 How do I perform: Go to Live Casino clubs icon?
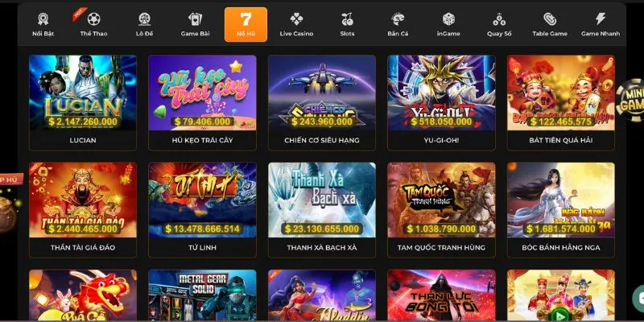click(296, 19)
